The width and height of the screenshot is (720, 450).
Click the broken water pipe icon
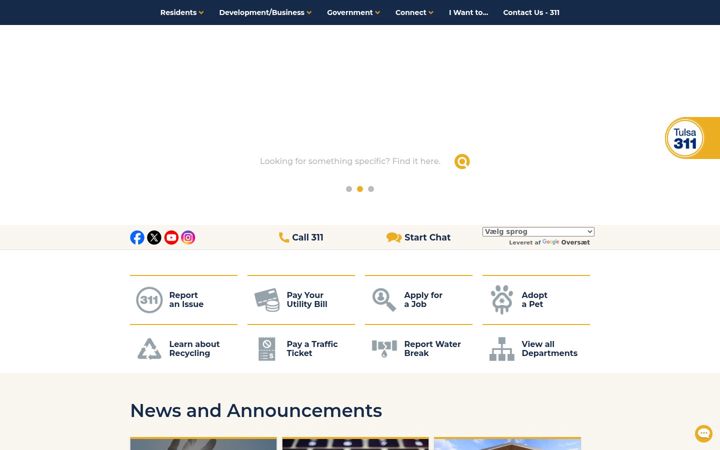(384, 349)
